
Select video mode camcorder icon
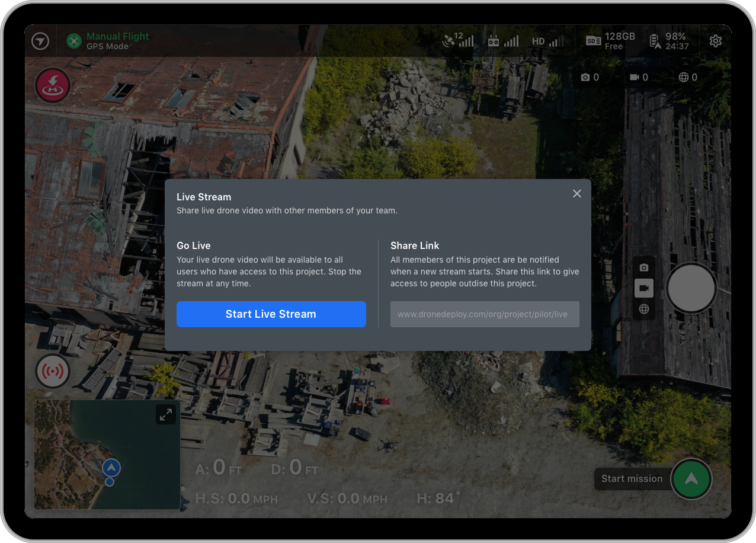[x=644, y=288]
